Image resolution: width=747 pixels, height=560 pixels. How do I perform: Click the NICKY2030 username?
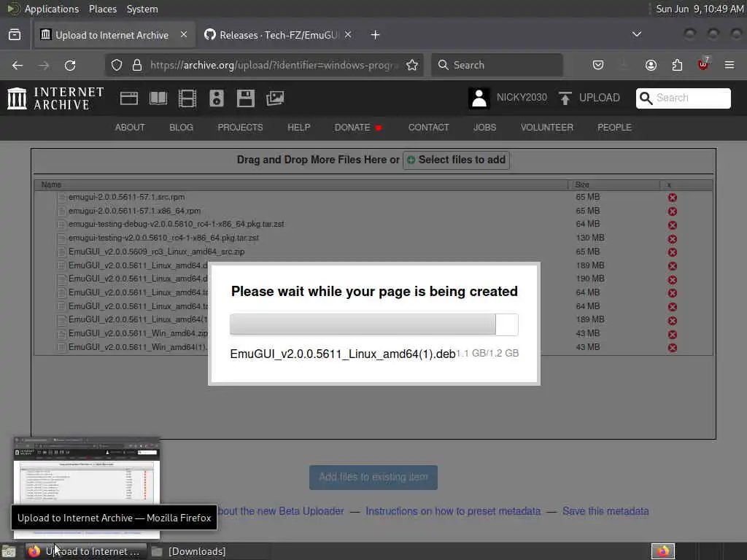pyautogui.click(x=522, y=98)
